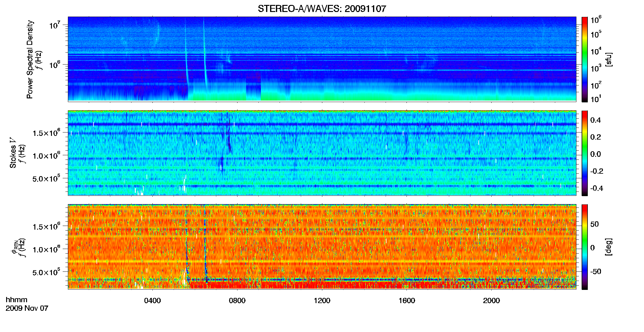Click the 0.4 value on the Stokes V color bar
The height and width of the screenshot is (332, 644).
tap(595, 120)
